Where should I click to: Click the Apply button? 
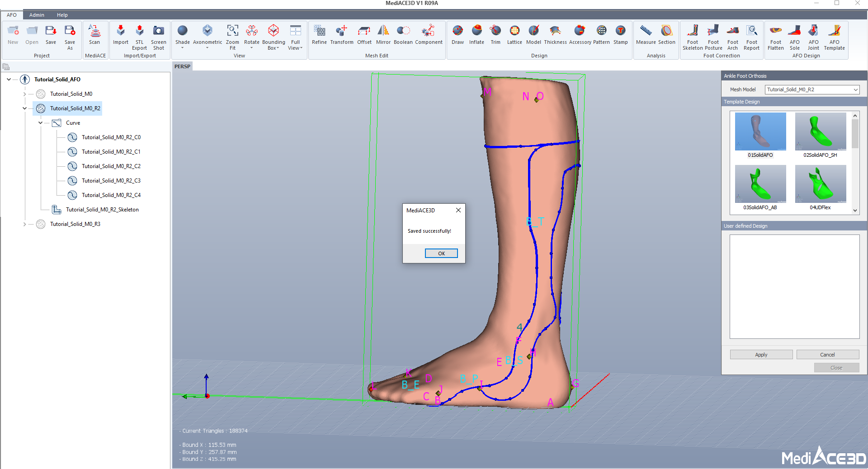(x=761, y=355)
